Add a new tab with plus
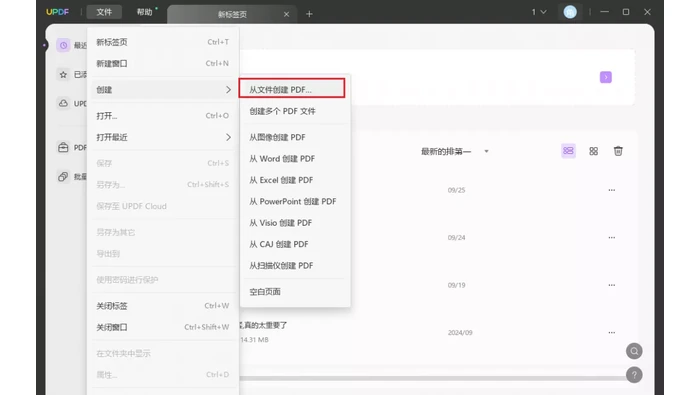700x395 pixels. (x=309, y=14)
